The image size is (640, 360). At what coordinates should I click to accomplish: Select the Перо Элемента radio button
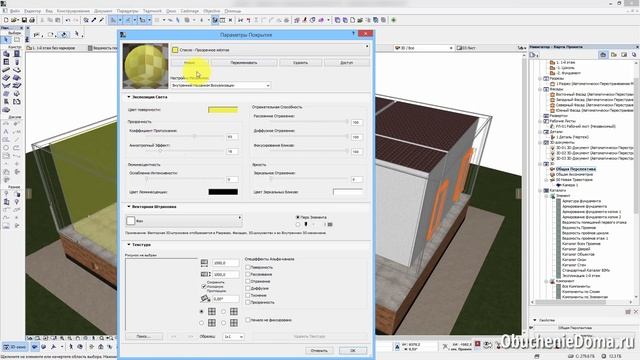(x=298, y=218)
